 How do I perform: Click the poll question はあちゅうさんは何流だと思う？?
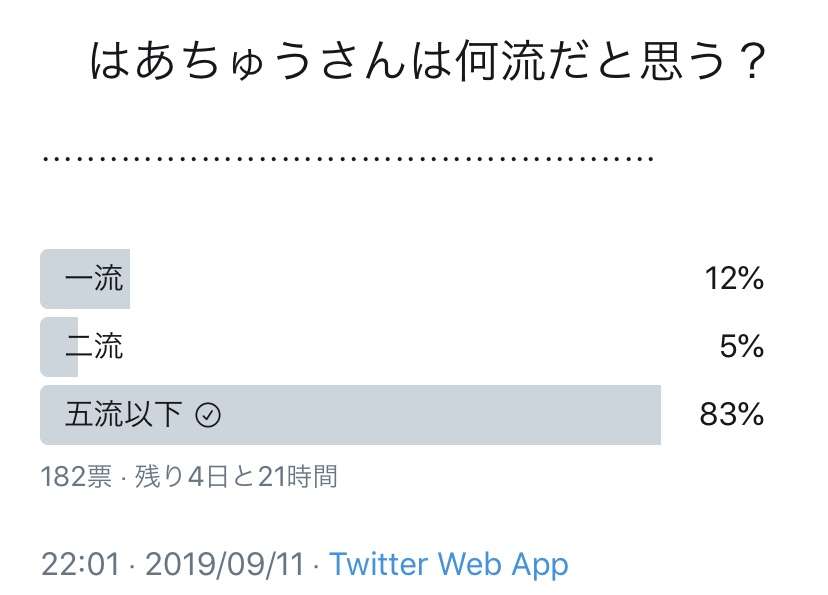pos(428,62)
